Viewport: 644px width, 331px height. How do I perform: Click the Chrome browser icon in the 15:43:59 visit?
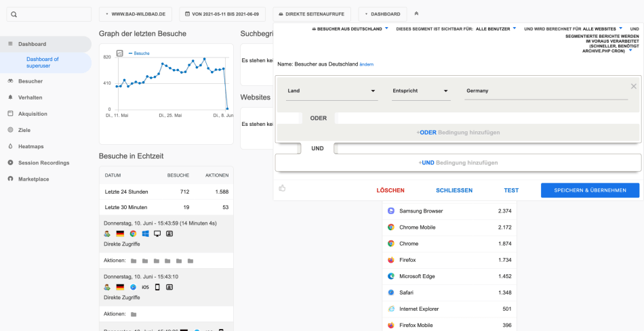pos(133,234)
